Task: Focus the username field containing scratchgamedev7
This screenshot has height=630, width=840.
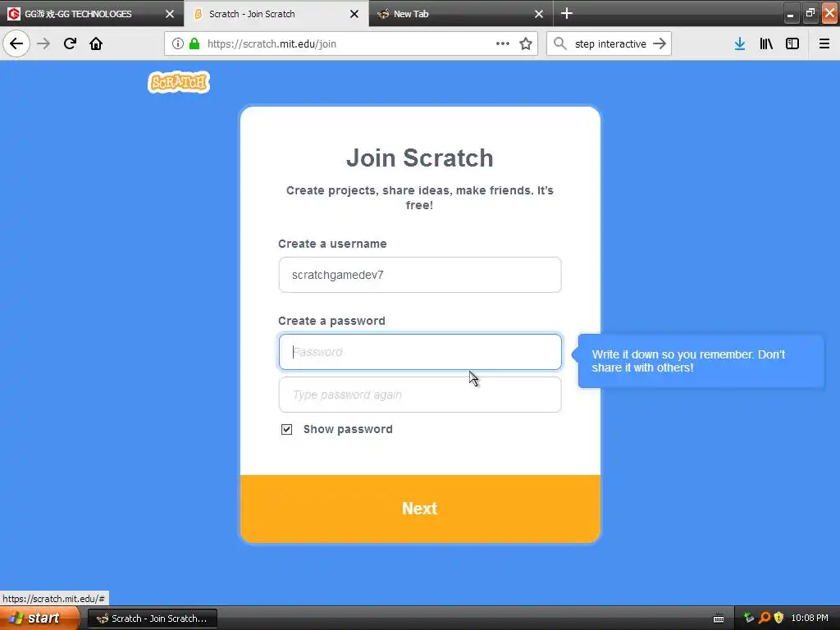Action: pos(420,275)
